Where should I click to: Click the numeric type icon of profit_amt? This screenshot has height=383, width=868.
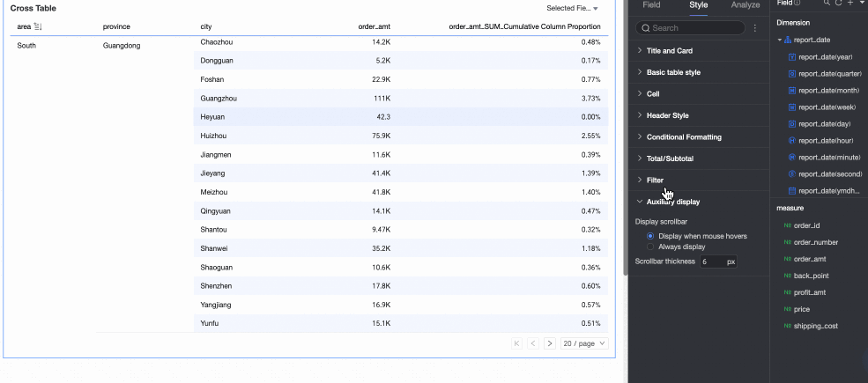tap(787, 292)
